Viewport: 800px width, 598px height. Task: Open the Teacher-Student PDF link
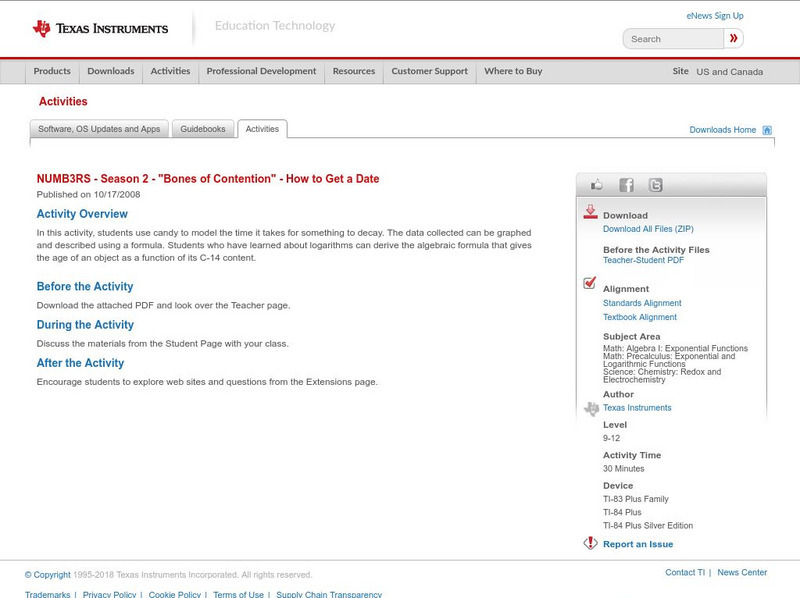[x=643, y=260]
